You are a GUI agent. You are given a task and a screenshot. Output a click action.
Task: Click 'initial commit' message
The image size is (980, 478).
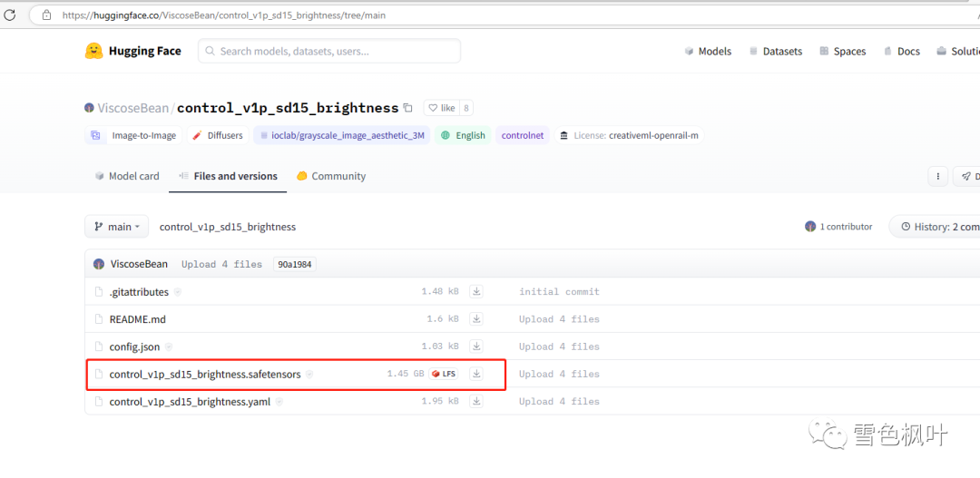click(559, 292)
